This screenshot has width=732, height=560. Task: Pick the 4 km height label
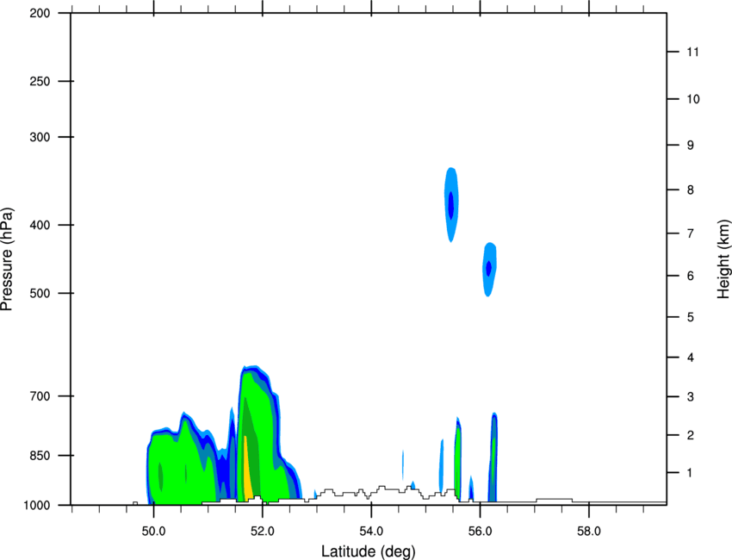pos(690,358)
